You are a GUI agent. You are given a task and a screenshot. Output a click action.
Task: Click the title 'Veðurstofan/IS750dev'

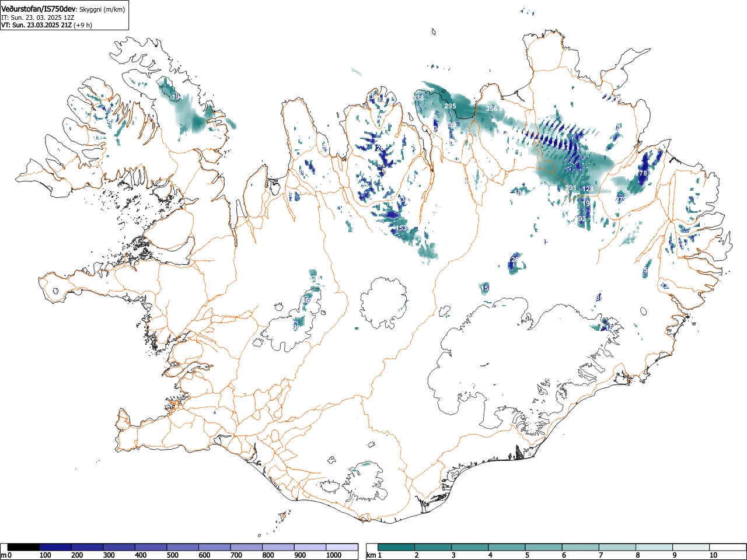coord(39,9)
